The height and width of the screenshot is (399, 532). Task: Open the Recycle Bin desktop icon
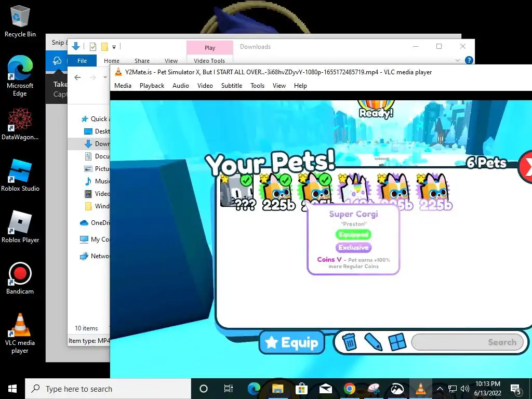[20, 21]
